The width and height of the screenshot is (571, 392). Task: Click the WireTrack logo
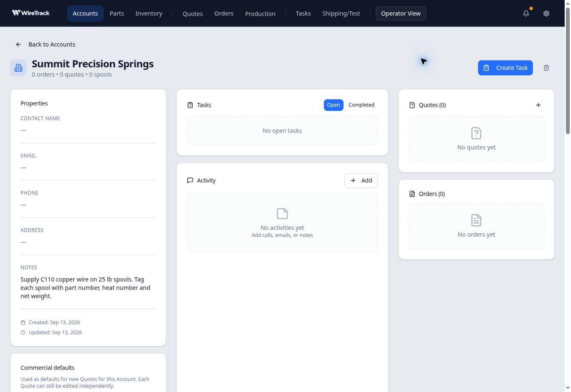click(31, 13)
